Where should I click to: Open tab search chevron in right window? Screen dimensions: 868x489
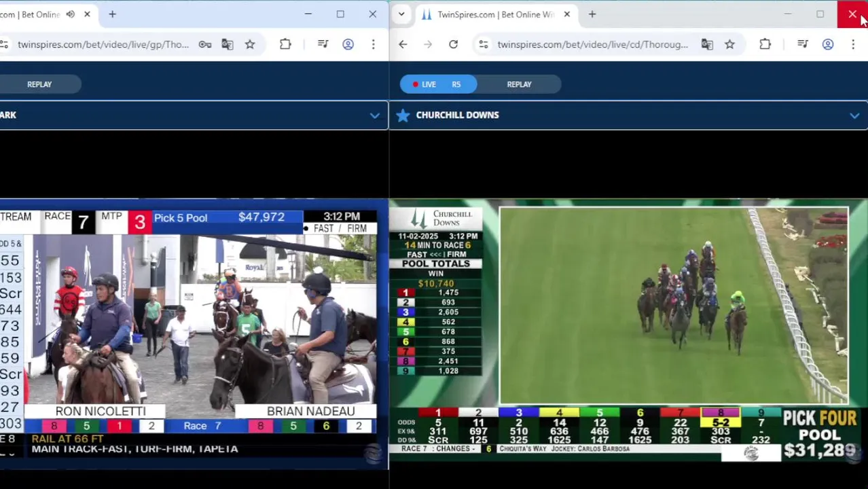coord(401,14)
